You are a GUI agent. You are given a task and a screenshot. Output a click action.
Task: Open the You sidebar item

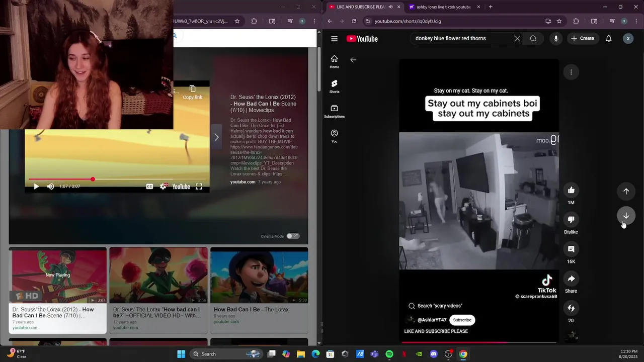coord(334,136)
